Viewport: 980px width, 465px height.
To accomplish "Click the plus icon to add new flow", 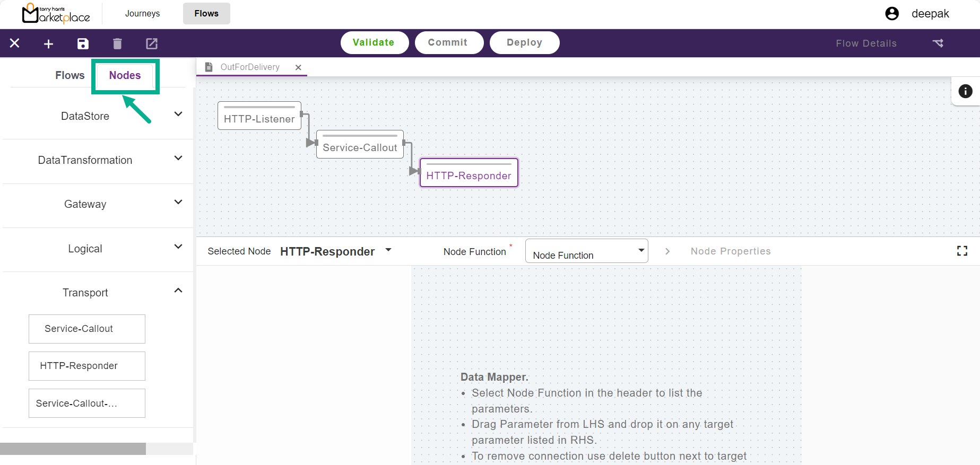I will (48, 44).
